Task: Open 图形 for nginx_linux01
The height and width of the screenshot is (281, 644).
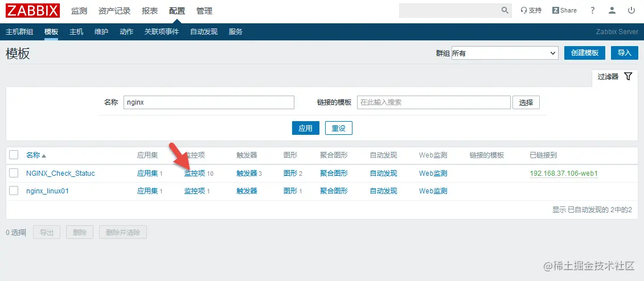Action: coord(290,191)
